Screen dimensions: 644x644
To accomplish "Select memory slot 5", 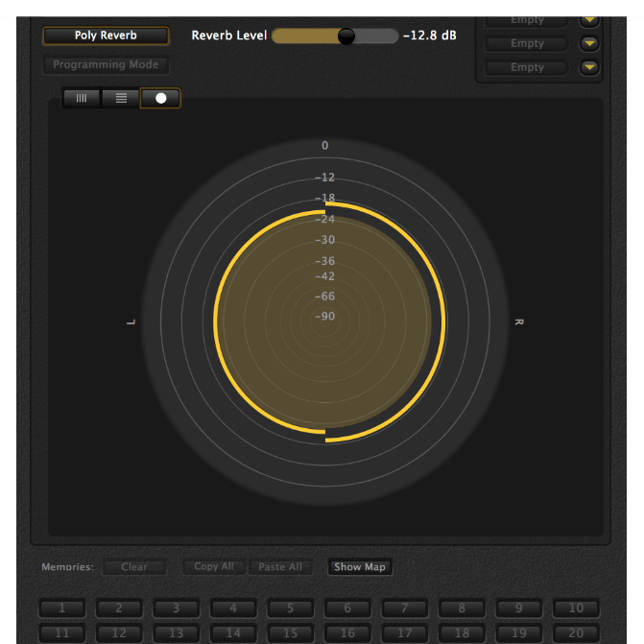I will click(x=291, y=608).
